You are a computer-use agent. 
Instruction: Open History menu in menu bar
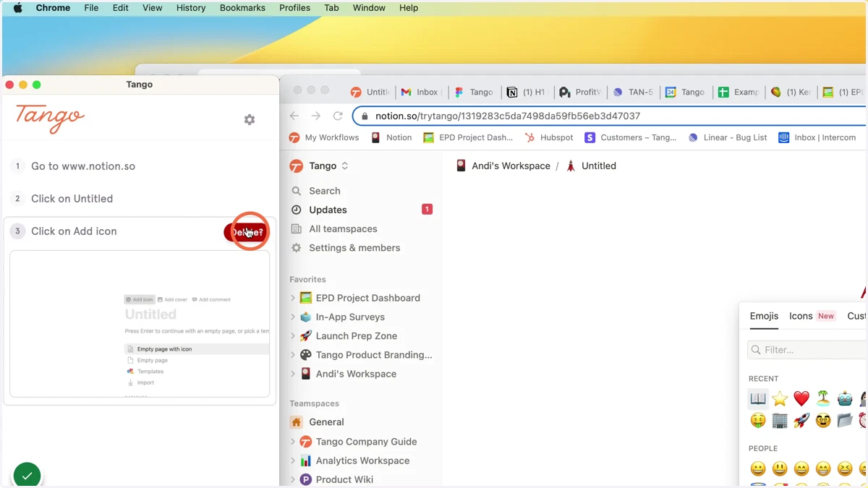click(191, 8)
